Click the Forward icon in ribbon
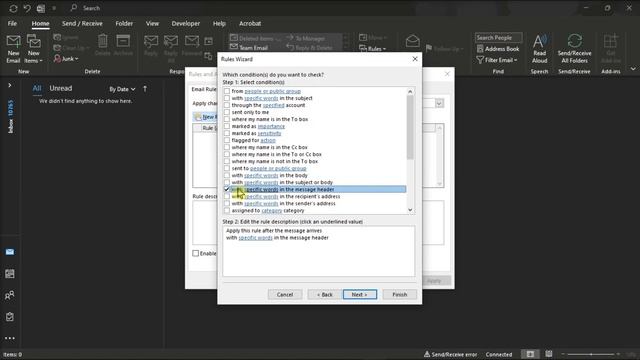The height and width of the screenshot is (360, 640). pos(191,42)
